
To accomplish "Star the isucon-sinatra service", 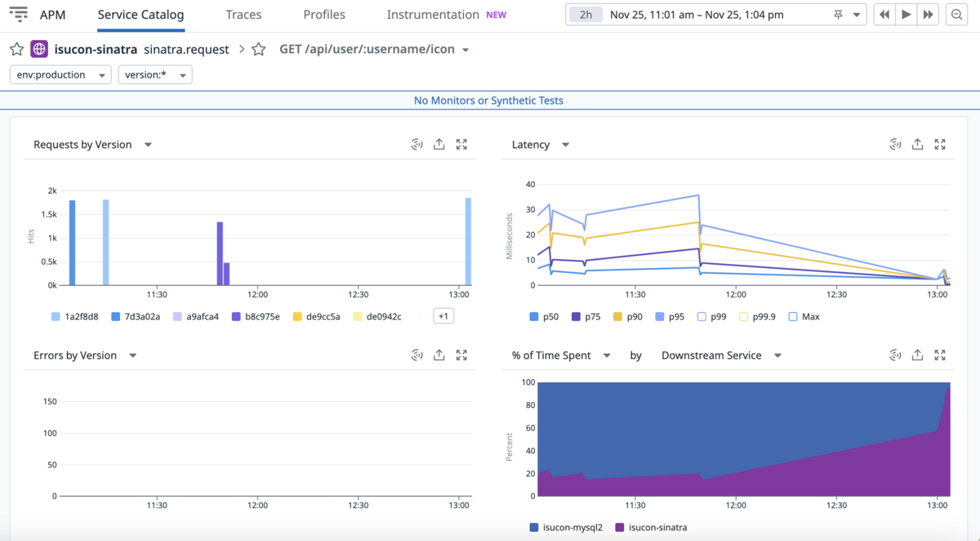I will (16, 49).
